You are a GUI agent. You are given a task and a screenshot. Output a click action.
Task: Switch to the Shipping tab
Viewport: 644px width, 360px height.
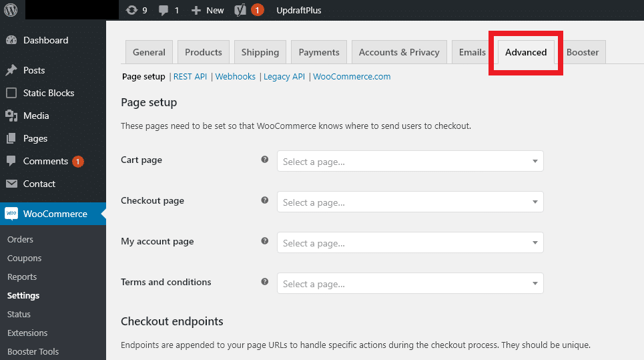[x=260, y=52]
